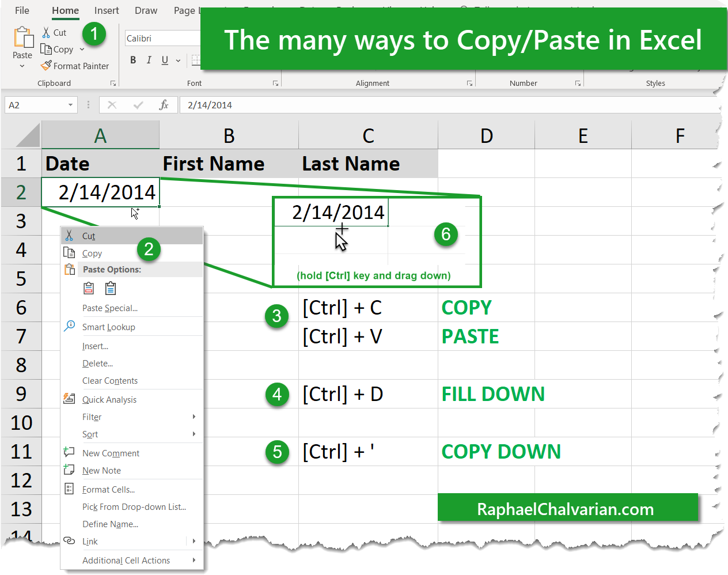Choose Copy in the context menu
The width and height of the screenshot is (728, 575).
tap(132, 253)
